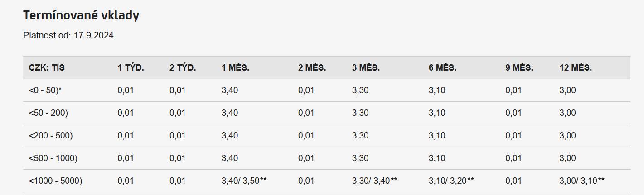Click the 1 MĚS. column header
644x195 pixels.
[x=235, y=68]
